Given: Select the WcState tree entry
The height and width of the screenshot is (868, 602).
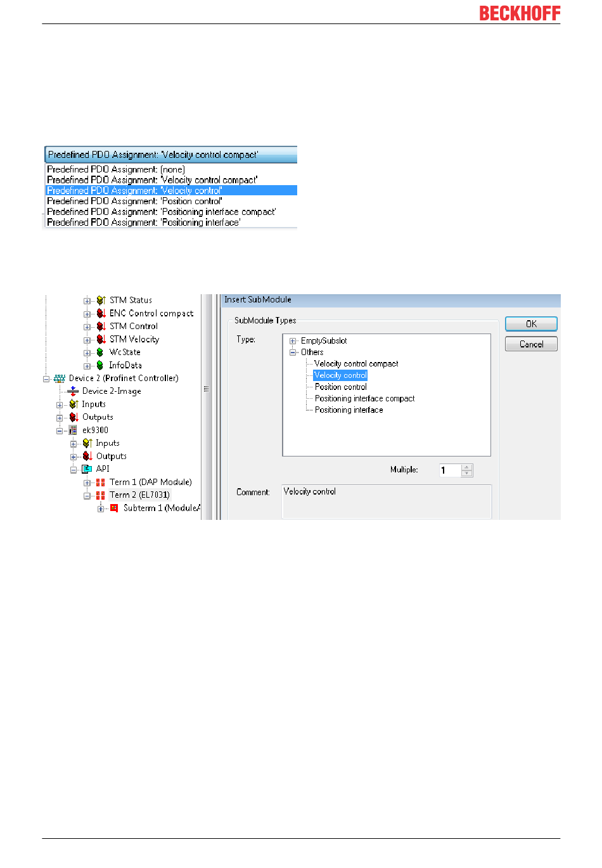Looking at the screenshot, I should click(x=125, y=353).
